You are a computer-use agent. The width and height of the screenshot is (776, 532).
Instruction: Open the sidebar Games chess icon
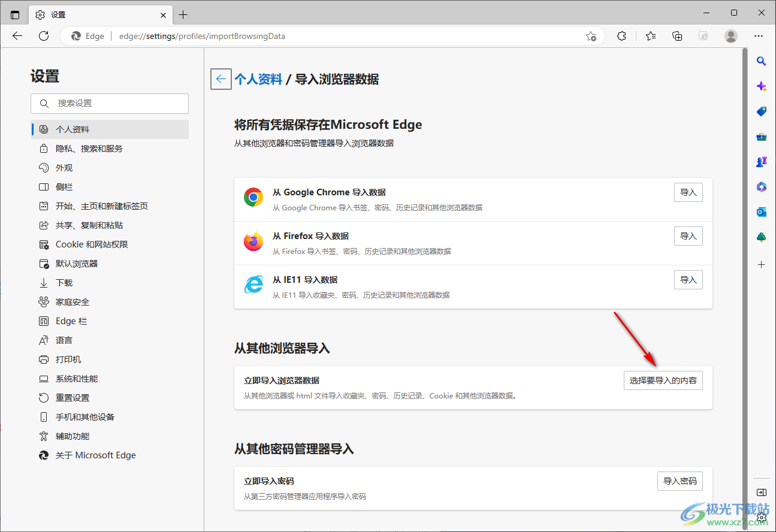(x=762, y=162)
